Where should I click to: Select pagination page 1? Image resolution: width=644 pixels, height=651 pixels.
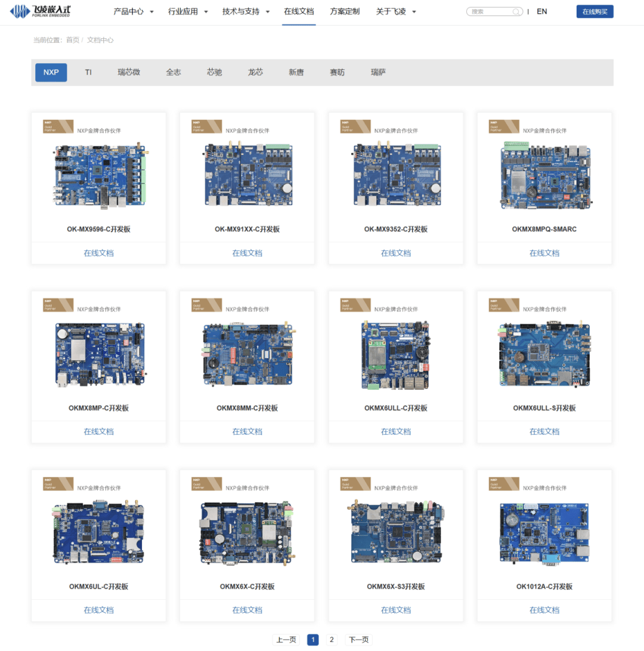pos(313,640)
